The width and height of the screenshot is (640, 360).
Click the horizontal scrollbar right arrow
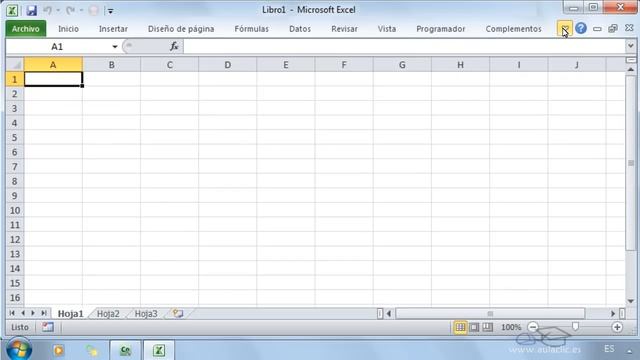click(613, 313)
